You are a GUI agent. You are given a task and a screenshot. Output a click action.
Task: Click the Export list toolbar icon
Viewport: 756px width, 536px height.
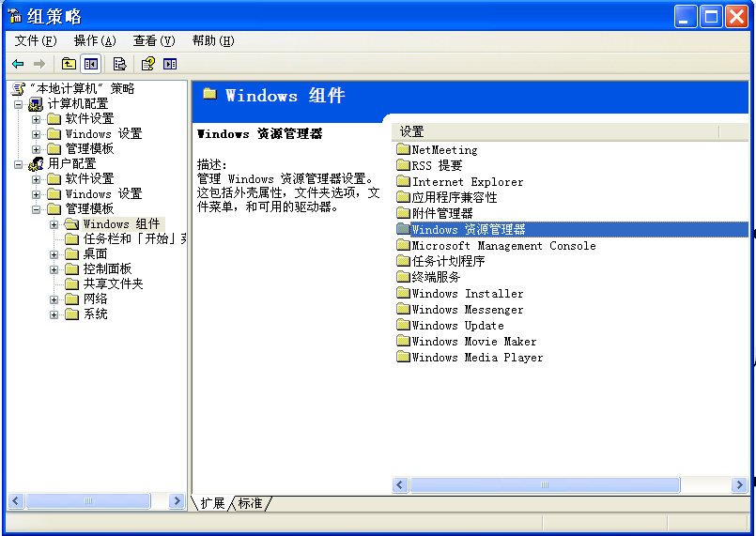point(119,64)
